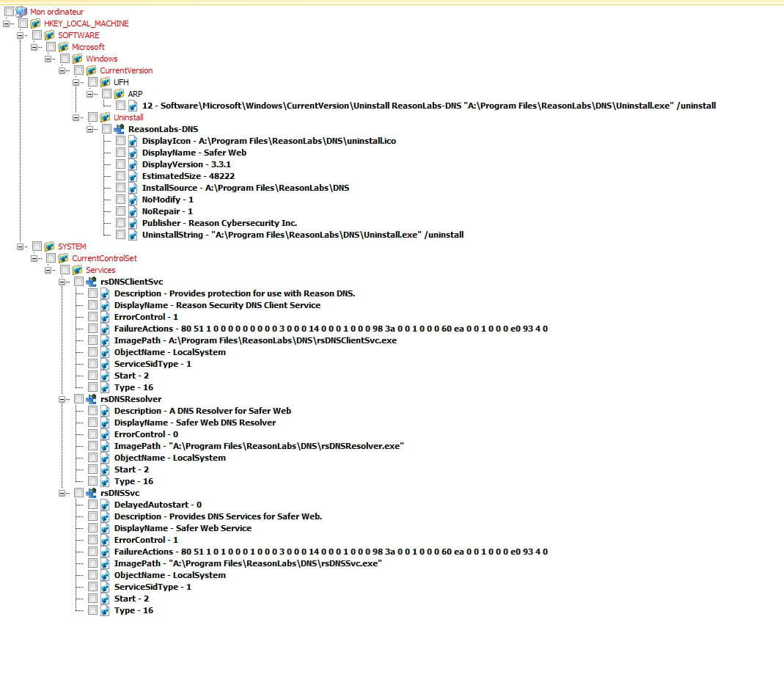Select the NoModify - 1 row
The height and width of the screenshot is (680, 784).
[167, 200]
